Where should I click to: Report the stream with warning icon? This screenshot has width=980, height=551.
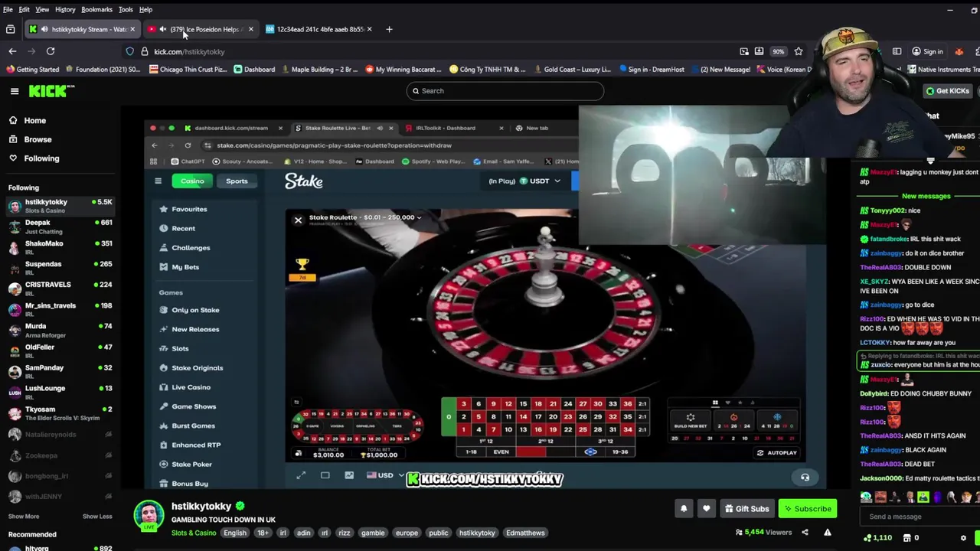tap(828, 532)
